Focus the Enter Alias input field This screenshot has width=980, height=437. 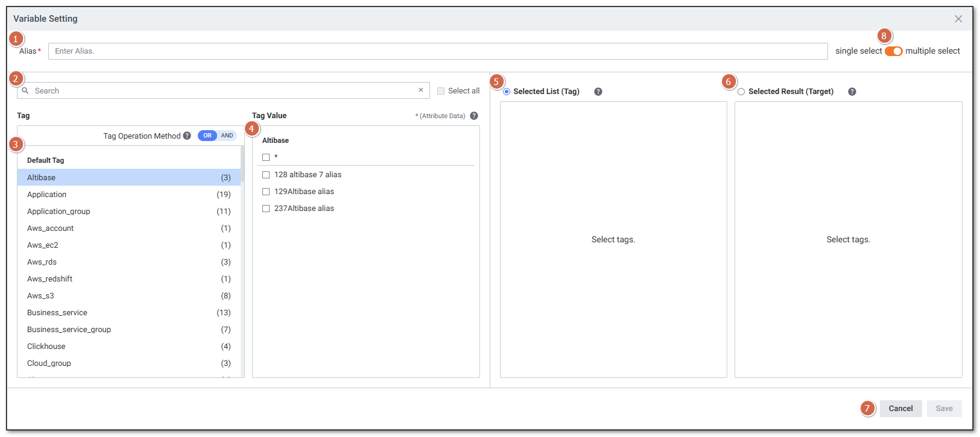coord(437,51)
